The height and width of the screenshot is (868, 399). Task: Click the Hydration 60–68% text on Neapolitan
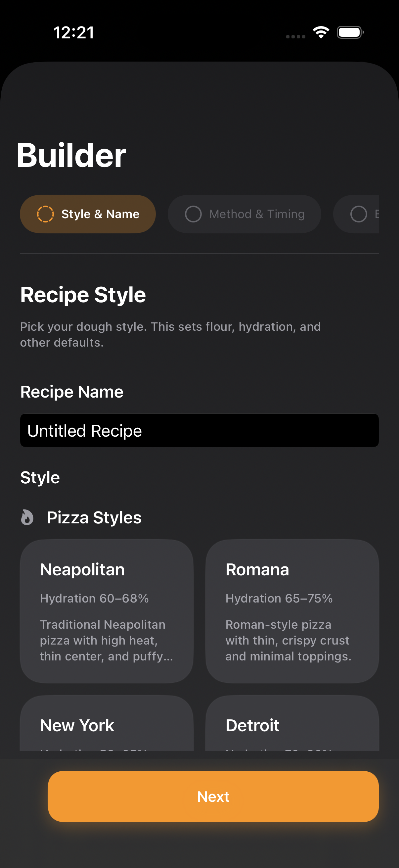pos(95,598)
